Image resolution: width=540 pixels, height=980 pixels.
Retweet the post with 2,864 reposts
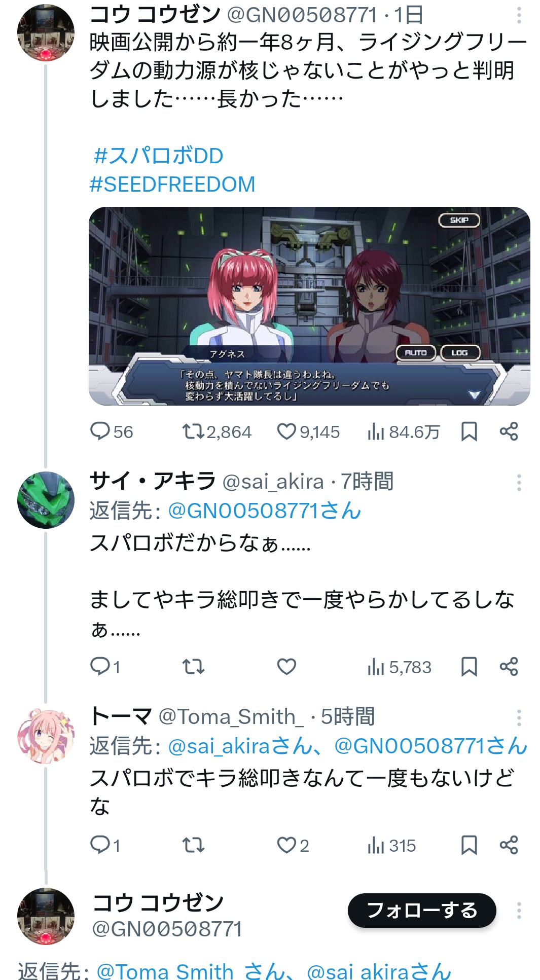(x=193, y=432)
